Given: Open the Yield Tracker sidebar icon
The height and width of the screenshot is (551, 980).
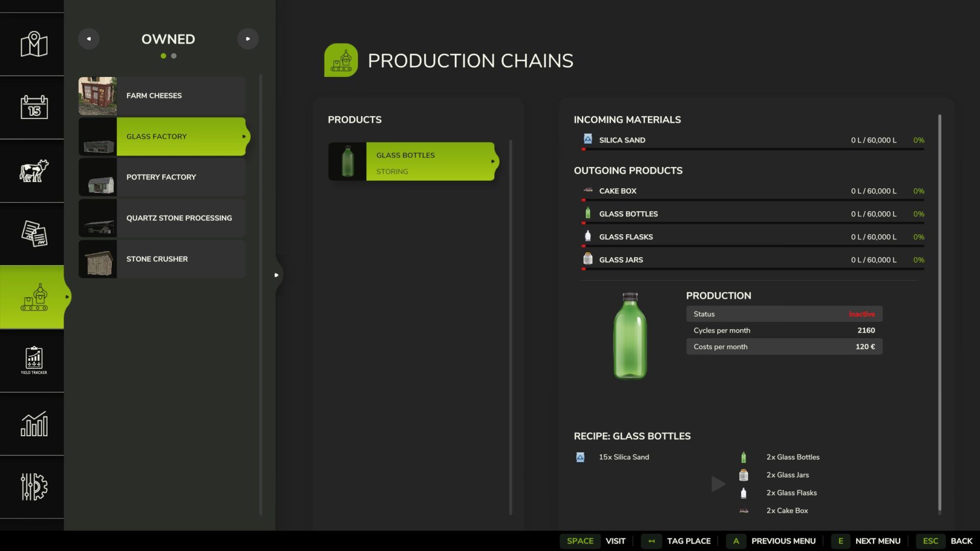Looking at the screenshot, I should [34, 360].
